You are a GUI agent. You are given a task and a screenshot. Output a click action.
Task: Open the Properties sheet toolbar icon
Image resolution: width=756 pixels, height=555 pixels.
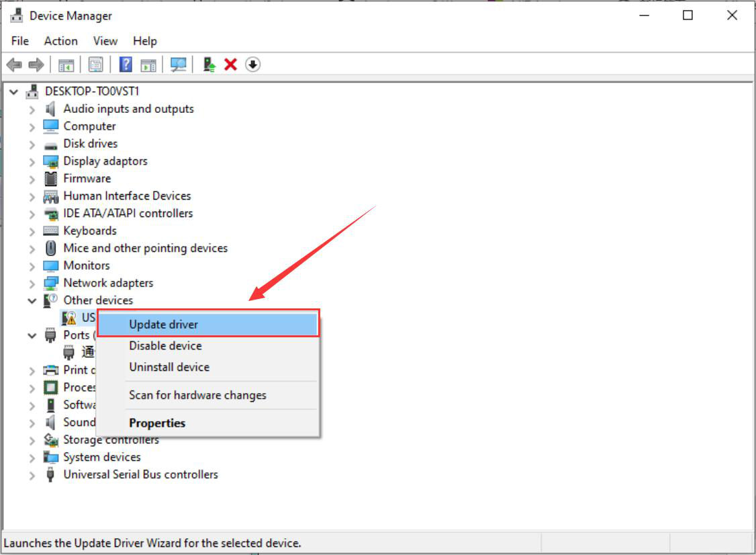click(95, 65)
